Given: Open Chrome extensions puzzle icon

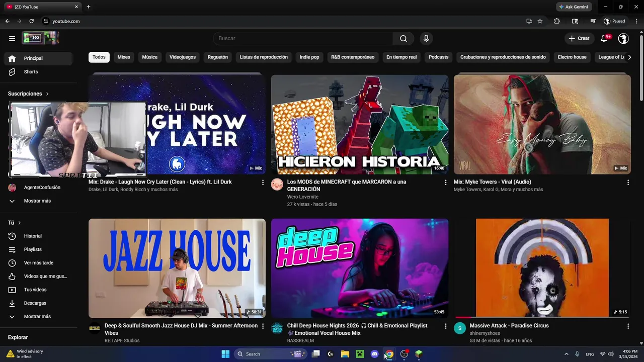Looking at the screenshot, I should click(557, 21).
